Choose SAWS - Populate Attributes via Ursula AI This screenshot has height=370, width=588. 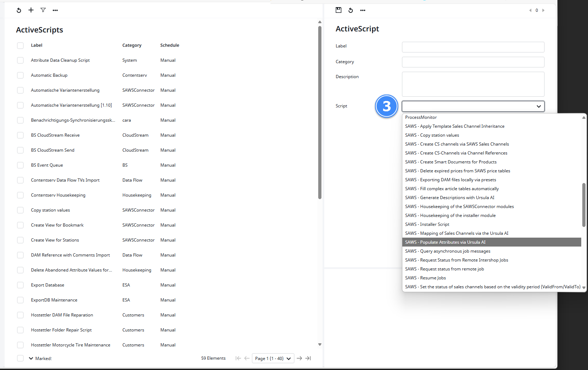click(491, 242)
